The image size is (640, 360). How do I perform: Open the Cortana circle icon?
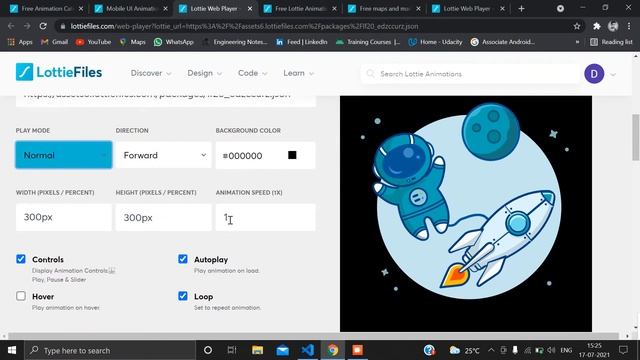tap(208, 350)
